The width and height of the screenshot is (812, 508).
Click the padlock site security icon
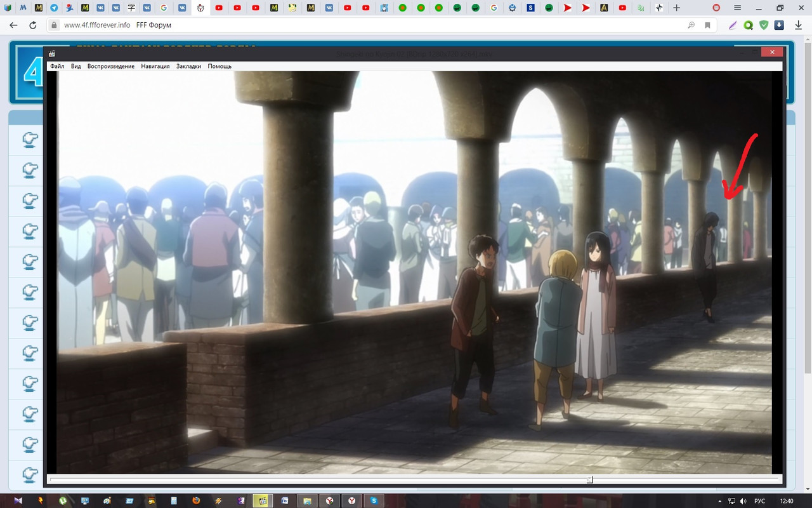55,25
